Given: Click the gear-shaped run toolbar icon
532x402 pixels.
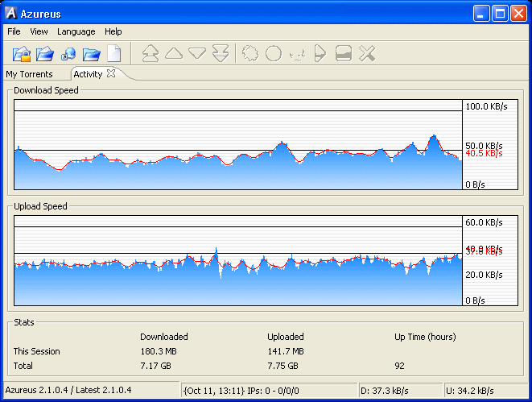Looking at the screenshot, I should click(250, 54).
